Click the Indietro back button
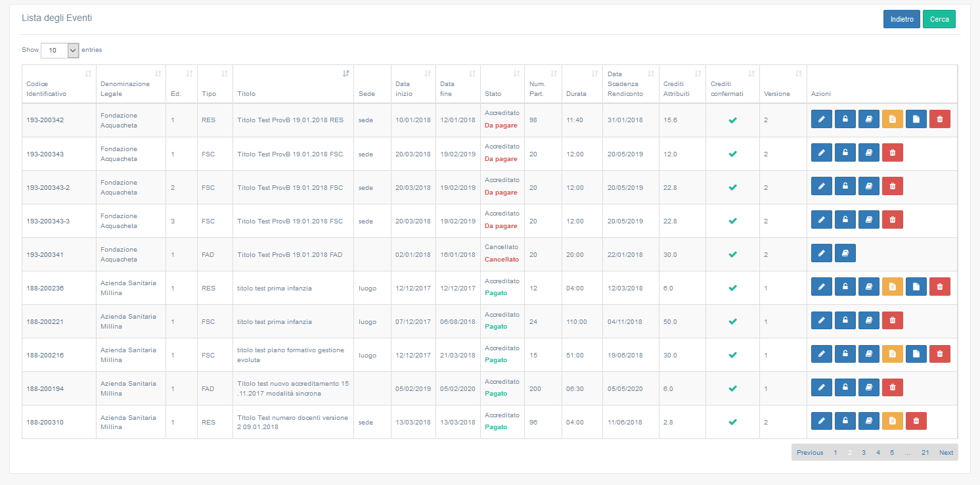This screenshot has width=980, height=485. [902, 19]
